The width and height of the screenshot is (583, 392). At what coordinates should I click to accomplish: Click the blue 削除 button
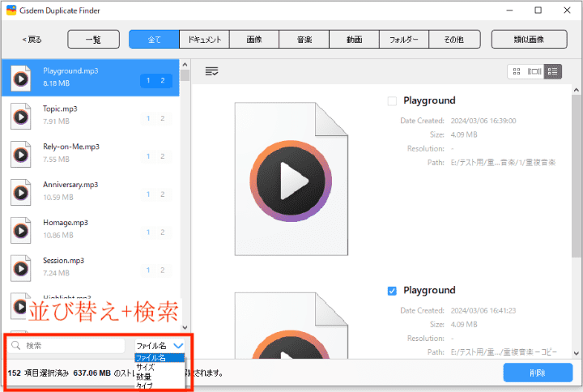(538, 373)
